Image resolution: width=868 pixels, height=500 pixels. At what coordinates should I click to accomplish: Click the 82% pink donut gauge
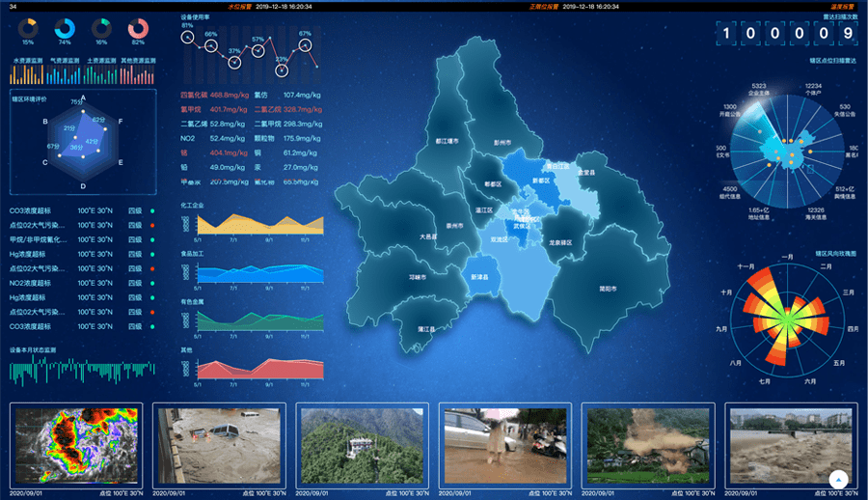138,29
